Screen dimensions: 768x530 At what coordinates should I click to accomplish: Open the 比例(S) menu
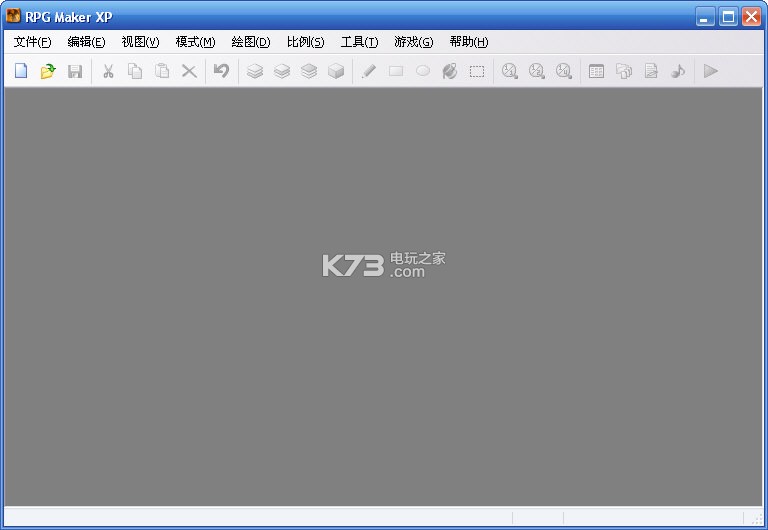coord(305,42)
